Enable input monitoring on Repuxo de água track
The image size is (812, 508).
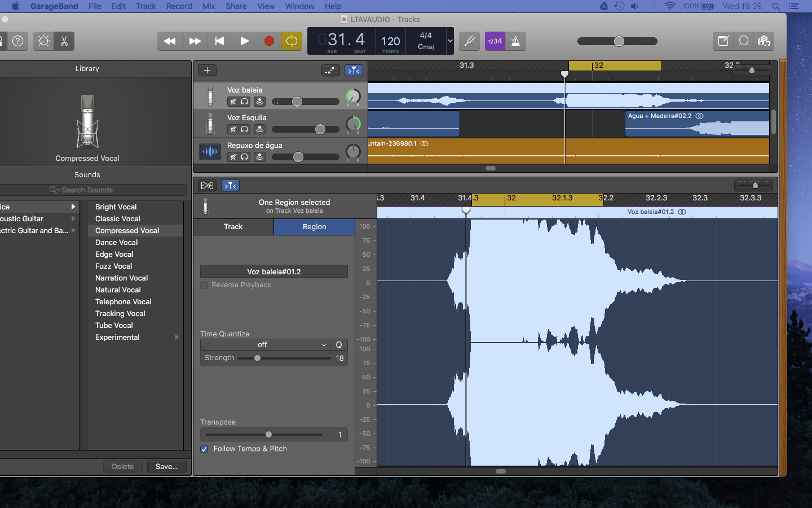[259, 157]
